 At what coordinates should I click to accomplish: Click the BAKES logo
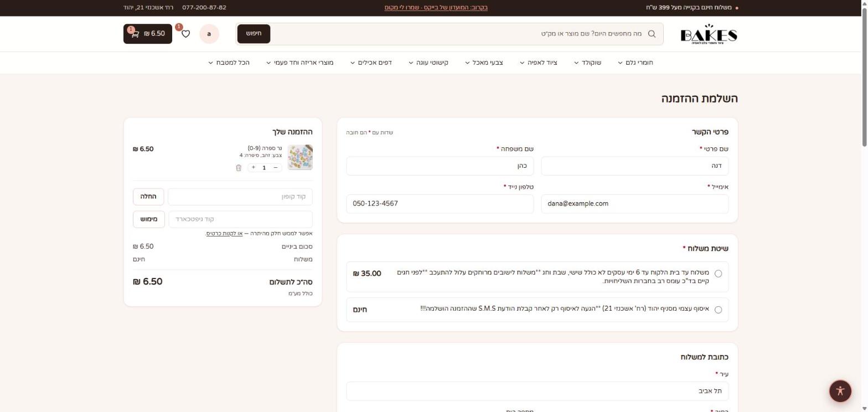click(709, 34)
